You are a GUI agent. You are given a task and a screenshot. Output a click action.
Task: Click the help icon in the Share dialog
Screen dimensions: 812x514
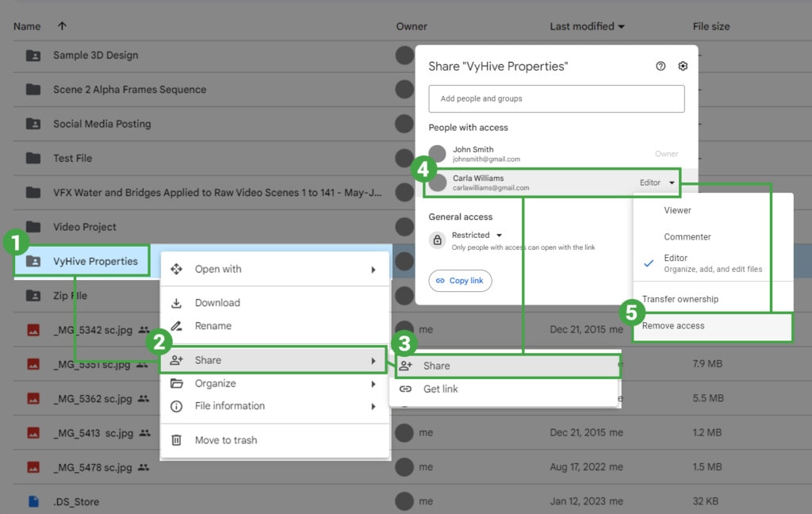coord(660,67)
